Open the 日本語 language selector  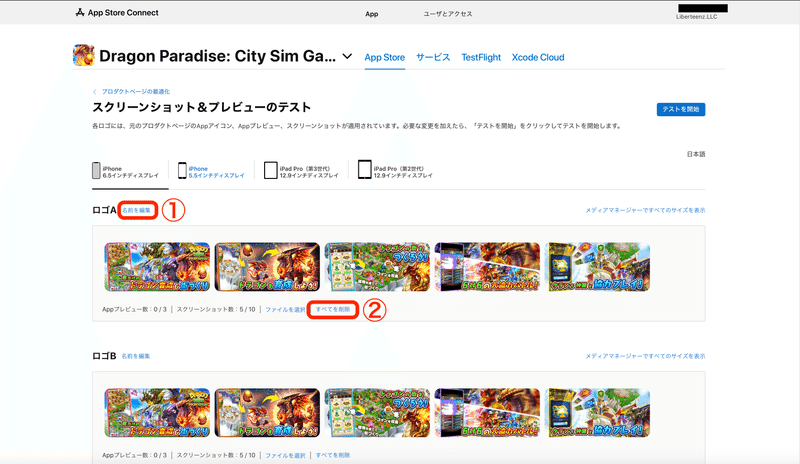coord(696,154)
